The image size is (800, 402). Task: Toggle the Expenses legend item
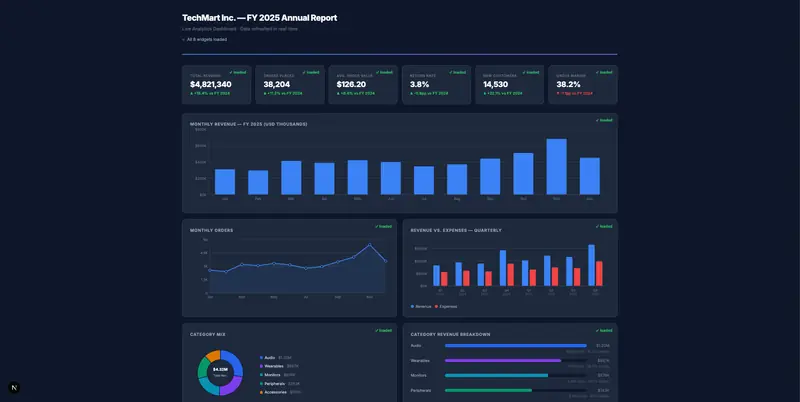[x=446, y=307]
